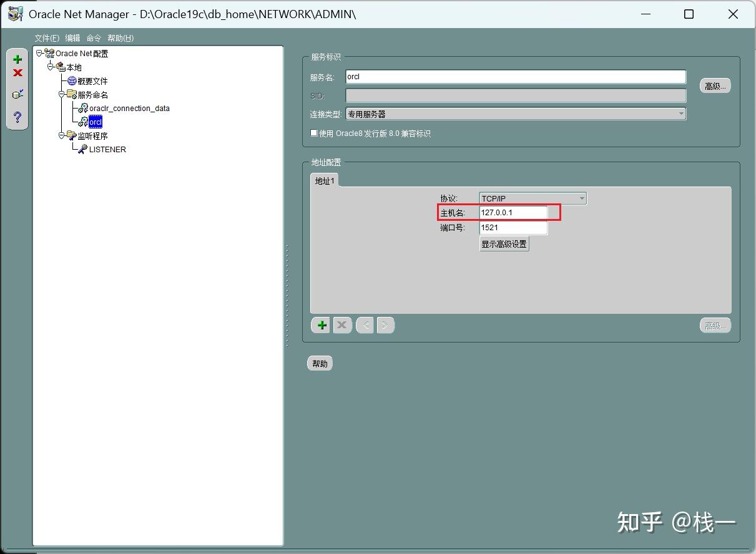Viewport: 756px width, 554px height.
Task: Click the 帮助 button below address panel
Action: pos(320,364)
